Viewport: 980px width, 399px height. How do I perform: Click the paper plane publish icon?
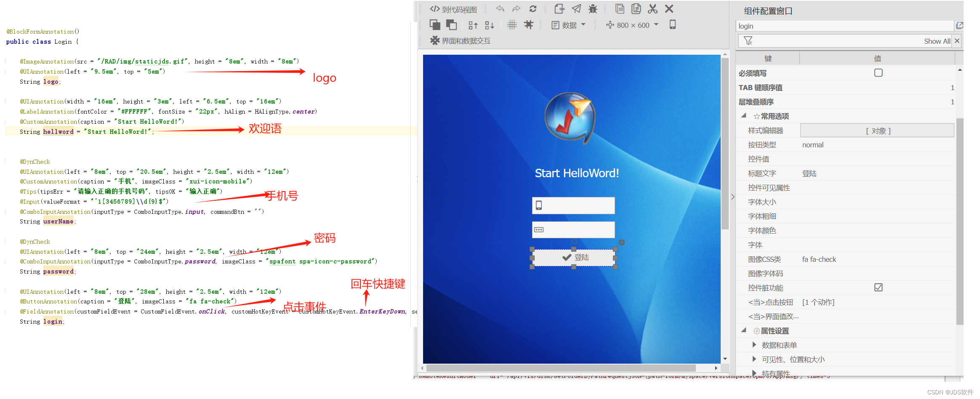(576, 9)
